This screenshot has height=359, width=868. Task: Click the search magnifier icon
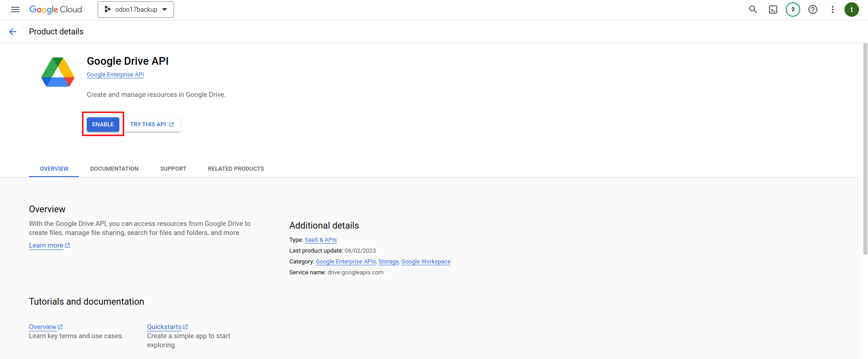pyautogui.click(x=753, y=10)
